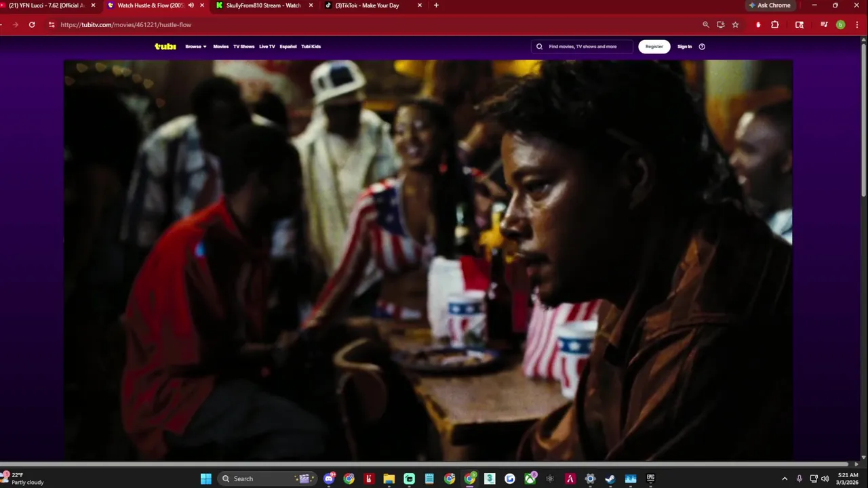Screen dimensions: 868x488
Task: Open the TV Shows section on Tubi
Action: (243, 47)
